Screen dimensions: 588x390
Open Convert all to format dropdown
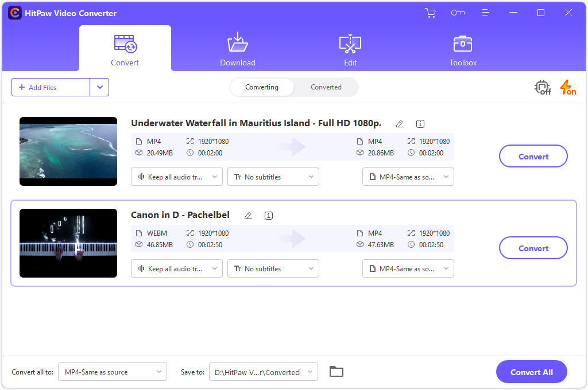pyautogui.click(x=114, y=372)
